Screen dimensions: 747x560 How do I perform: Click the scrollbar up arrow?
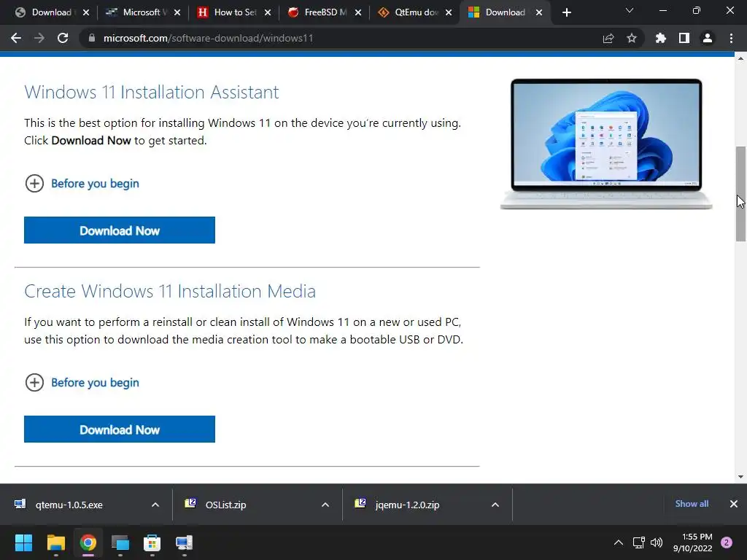(x=740, y=59)
